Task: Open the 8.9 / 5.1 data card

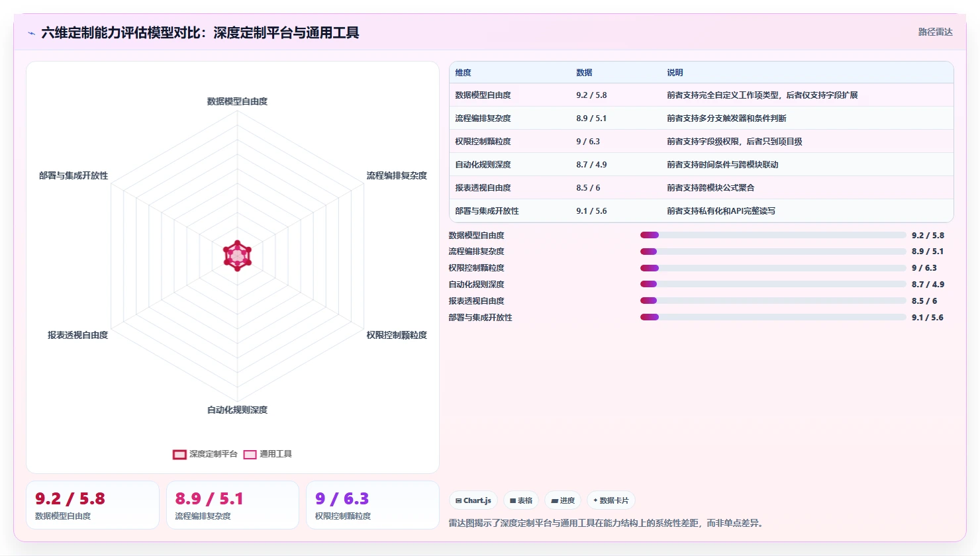Action: pyautogui.click(x=232, y=505)
